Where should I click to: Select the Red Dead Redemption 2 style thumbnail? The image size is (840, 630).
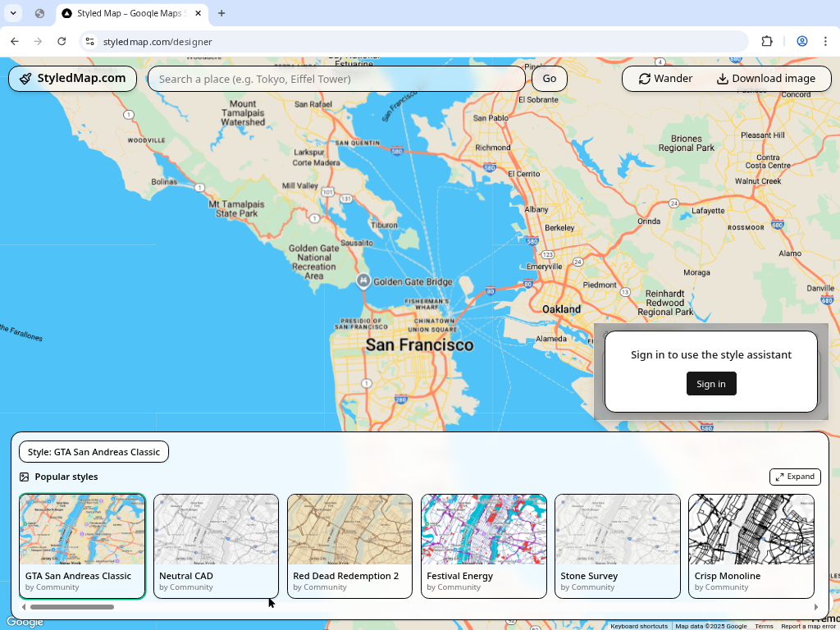click(349, 546)
